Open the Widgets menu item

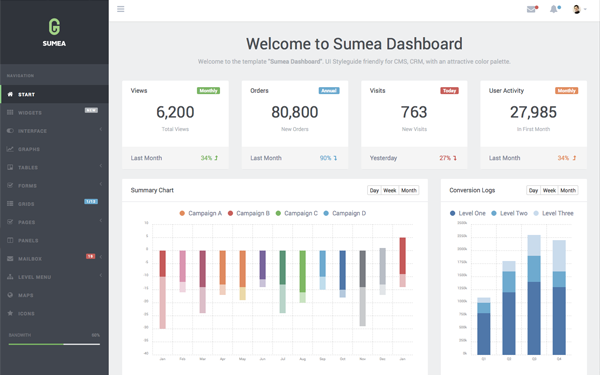point(54,112)
